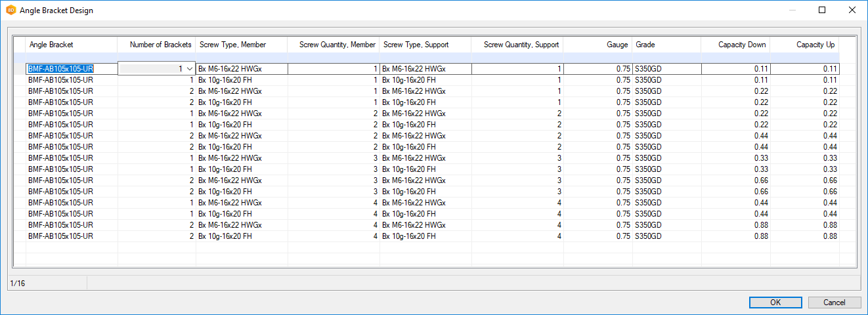Sort by Screw Quantity, Support header
Screen dimensions: 868x315
coord(517,45)
